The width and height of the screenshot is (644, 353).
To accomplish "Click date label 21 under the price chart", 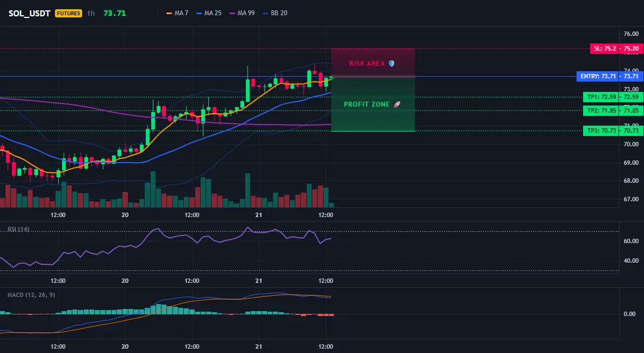I will (x=259, y=215).
